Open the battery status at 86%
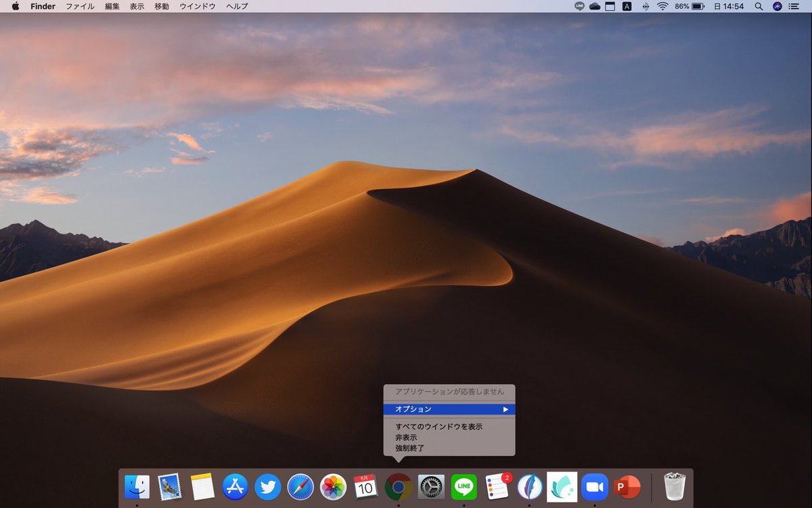The height and width of the screenshot is (508, 812). point(690,6)
